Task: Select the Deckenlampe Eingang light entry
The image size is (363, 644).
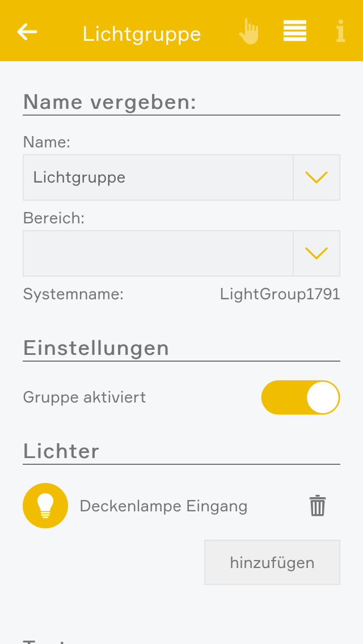Action: [163, 506]
